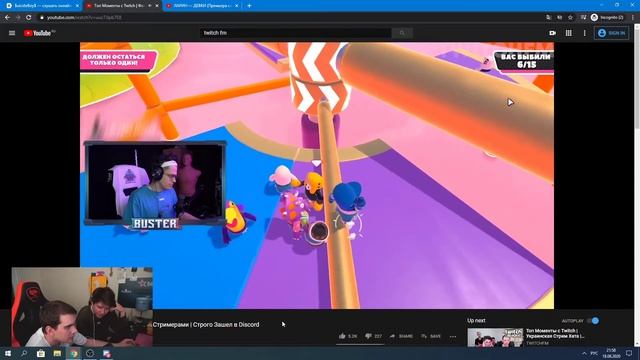Close the active YouTube tab
The width and height of the screenshot is (640, 360).
(157, 6)
